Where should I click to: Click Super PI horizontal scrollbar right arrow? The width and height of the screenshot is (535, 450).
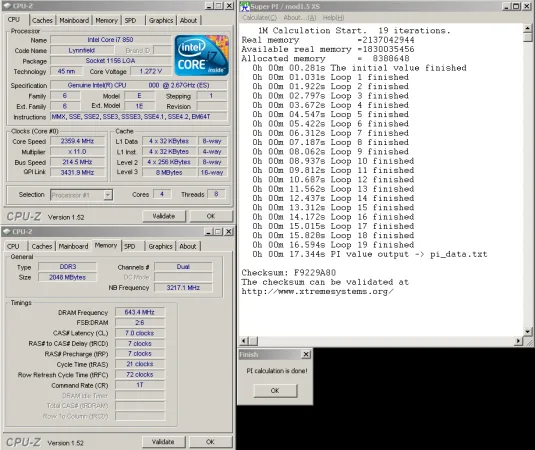tap(518, 341)
